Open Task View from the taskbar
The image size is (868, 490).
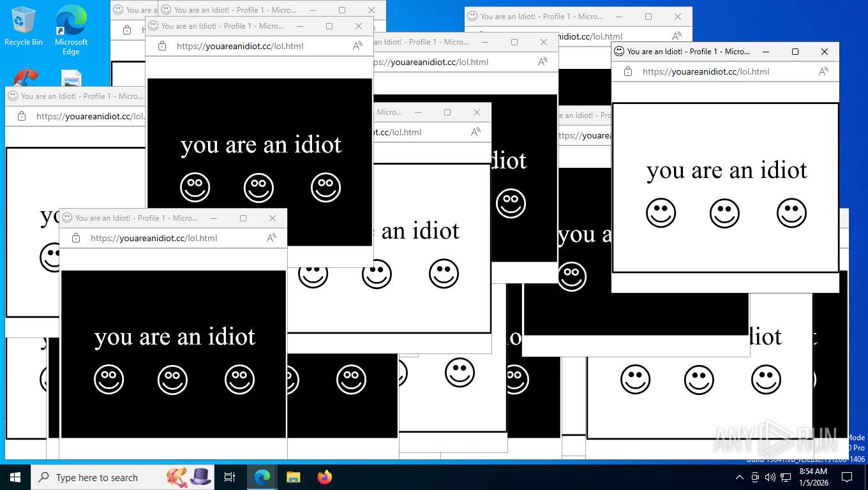[230, 477]
